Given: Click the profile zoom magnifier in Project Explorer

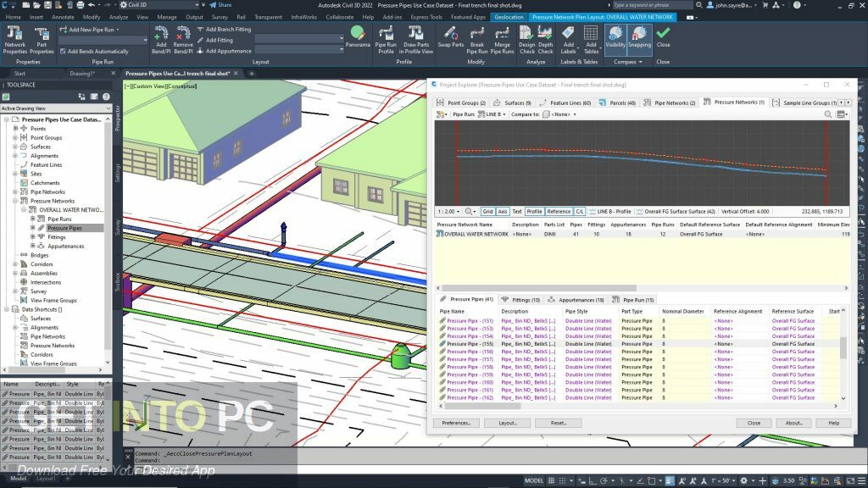Looking at the screenshot, I should 470,211.
